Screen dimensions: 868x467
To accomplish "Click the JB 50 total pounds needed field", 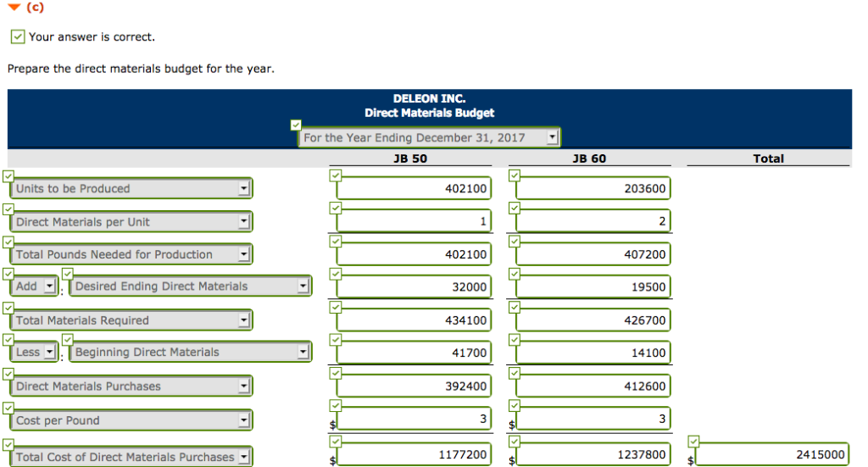I will [414, 254].
